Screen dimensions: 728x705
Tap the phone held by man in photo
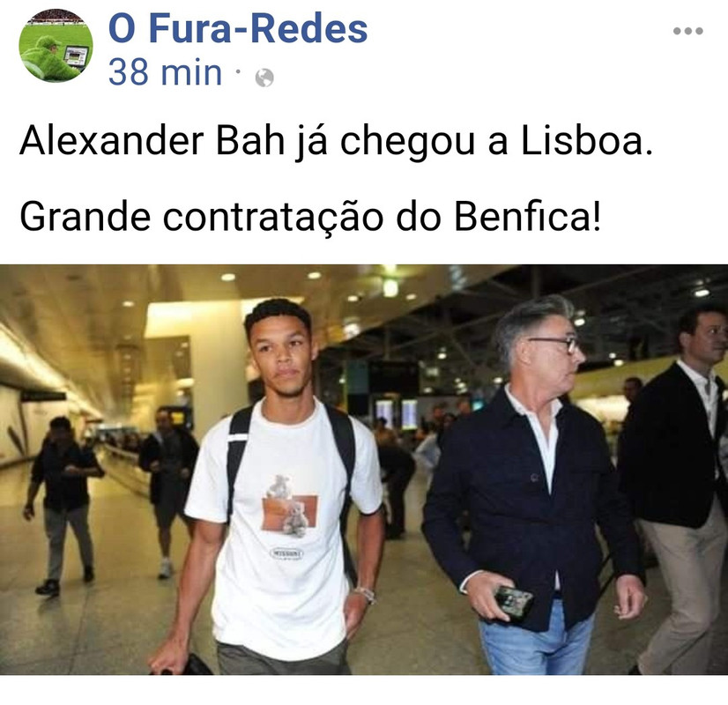(513, 603)
